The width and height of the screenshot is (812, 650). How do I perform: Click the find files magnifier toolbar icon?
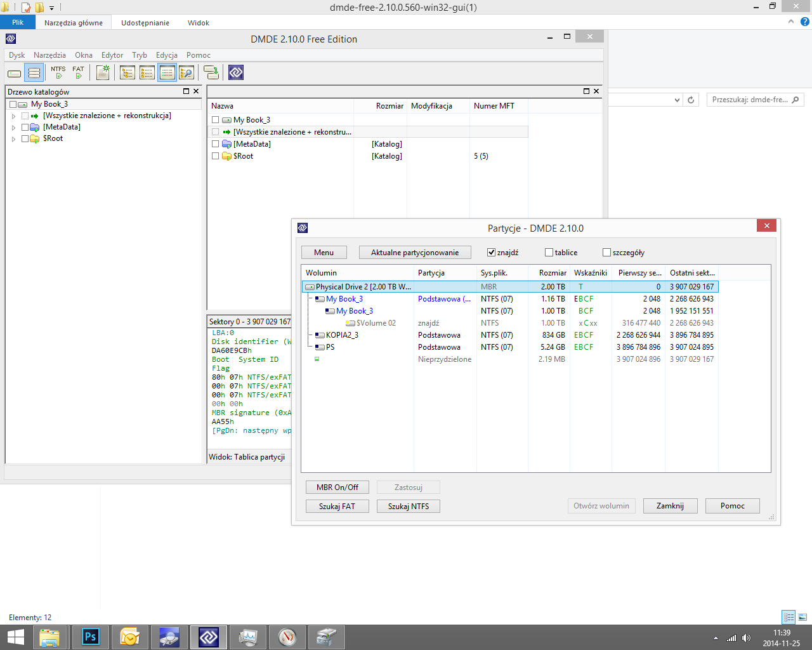[x=187, y=73]
